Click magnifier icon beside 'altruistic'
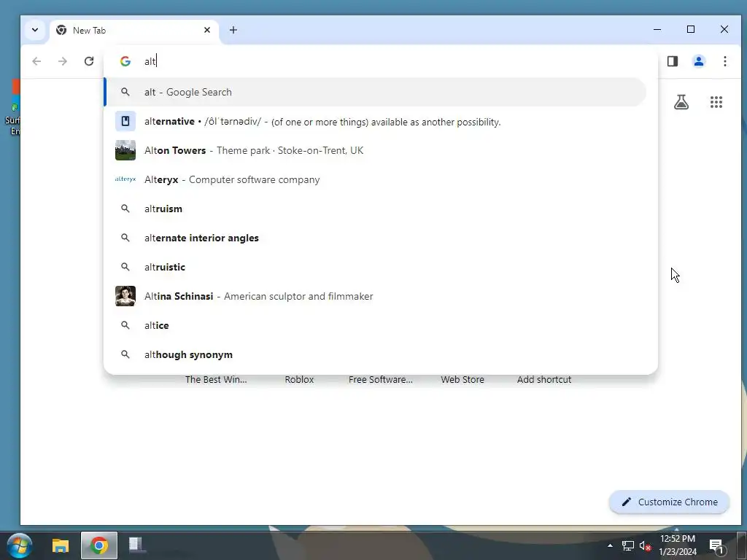This screenshot has width=747, height=560. click(125, 267)
